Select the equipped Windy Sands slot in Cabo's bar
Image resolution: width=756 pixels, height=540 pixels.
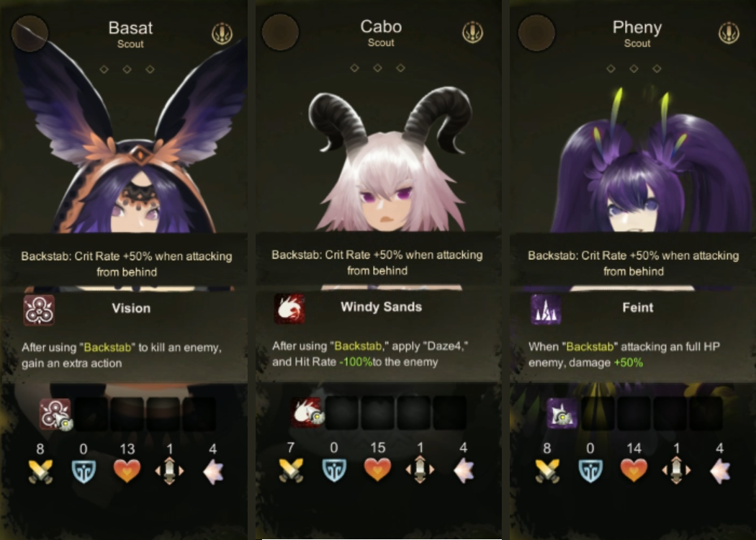pos(307,413)
